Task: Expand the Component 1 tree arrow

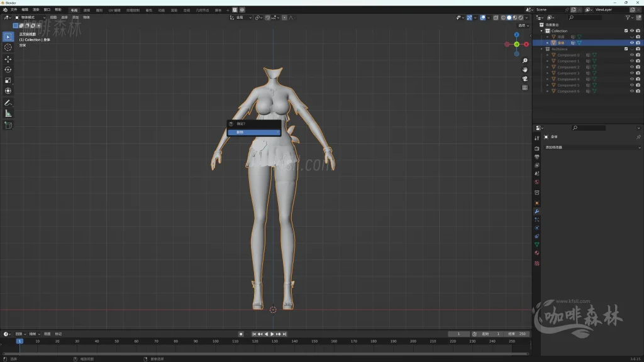Action: [x=548, y=61]
